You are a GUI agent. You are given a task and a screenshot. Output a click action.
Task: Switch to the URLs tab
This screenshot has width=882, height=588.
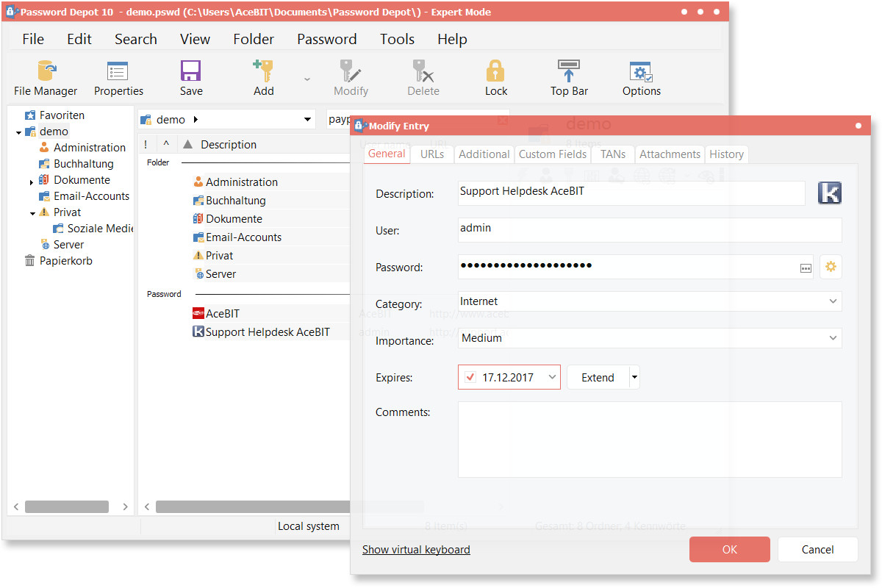pos(432,154)
